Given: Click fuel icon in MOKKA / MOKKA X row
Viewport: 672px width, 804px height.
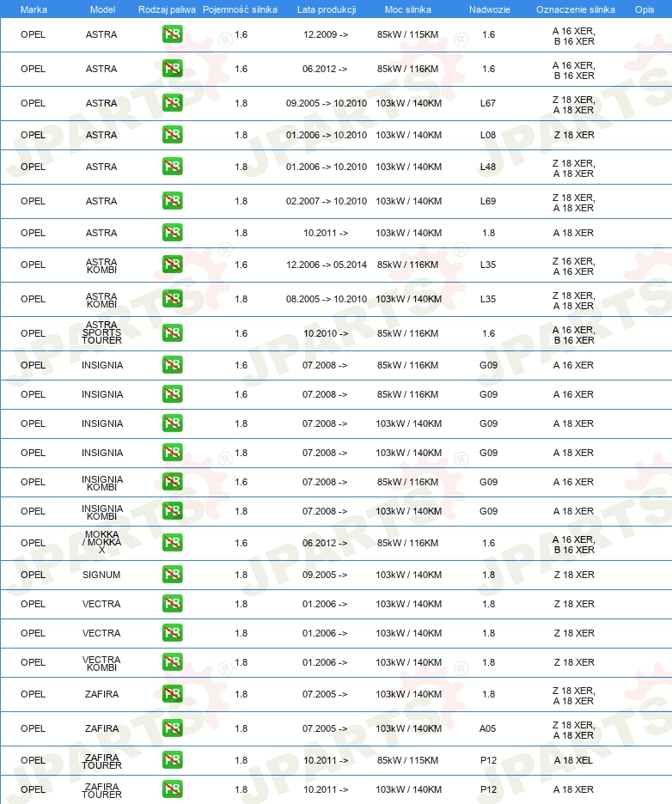Looking at the screenshot, I should pyautogui.click(x=173, y=543).
